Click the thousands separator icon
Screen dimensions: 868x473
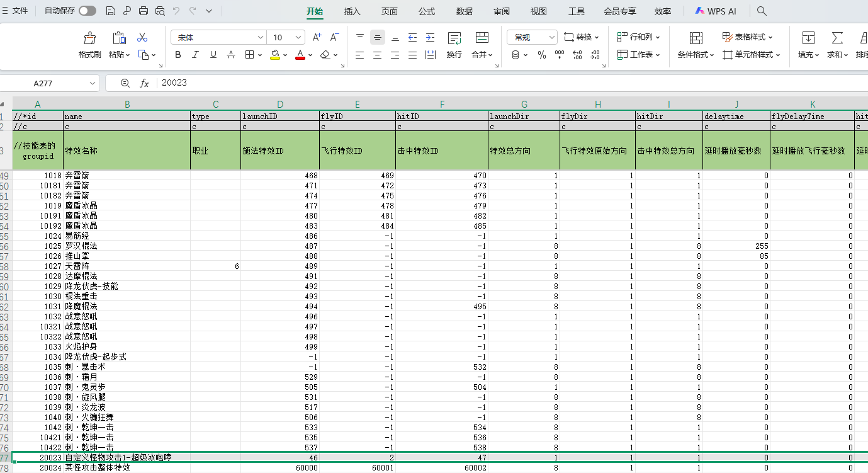(560, 55)
